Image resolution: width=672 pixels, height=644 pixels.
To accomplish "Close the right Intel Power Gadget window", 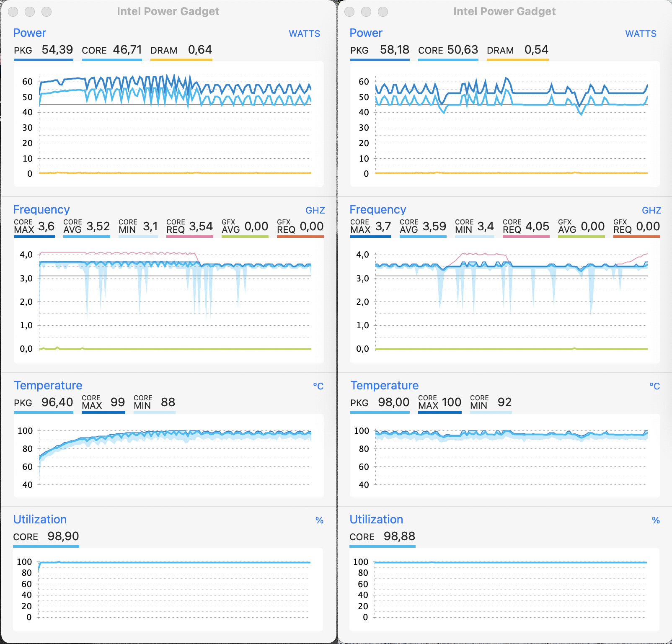I will point(349,12).
